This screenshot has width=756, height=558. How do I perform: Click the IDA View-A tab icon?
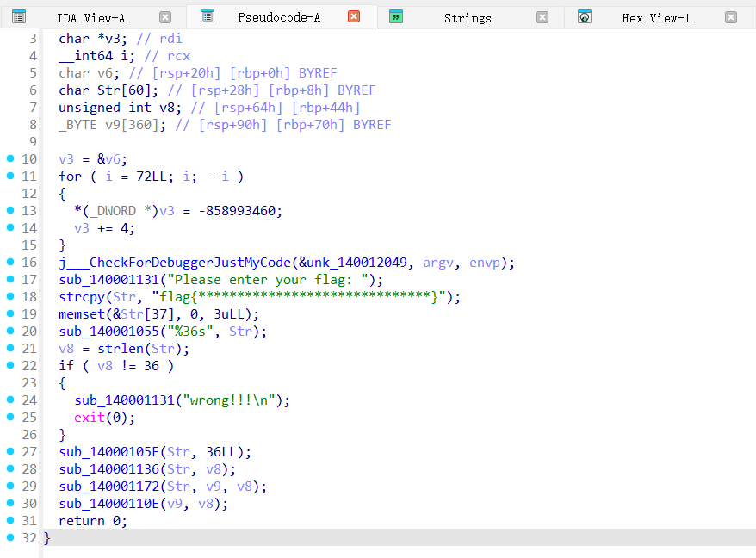click(19, 17)
